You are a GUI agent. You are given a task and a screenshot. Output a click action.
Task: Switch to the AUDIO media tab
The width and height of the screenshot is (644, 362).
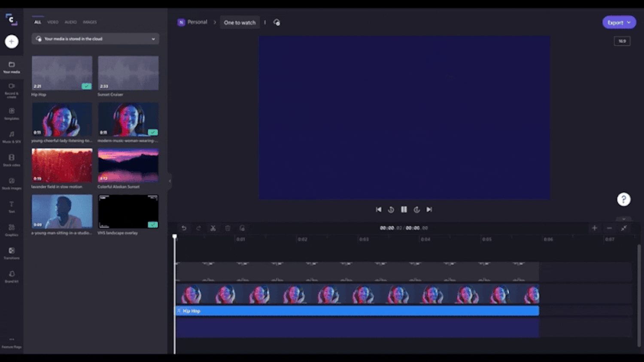[70, 22]
